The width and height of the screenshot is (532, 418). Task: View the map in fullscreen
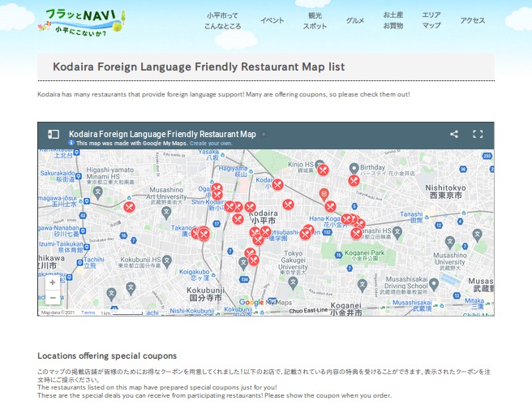[478, 134]
